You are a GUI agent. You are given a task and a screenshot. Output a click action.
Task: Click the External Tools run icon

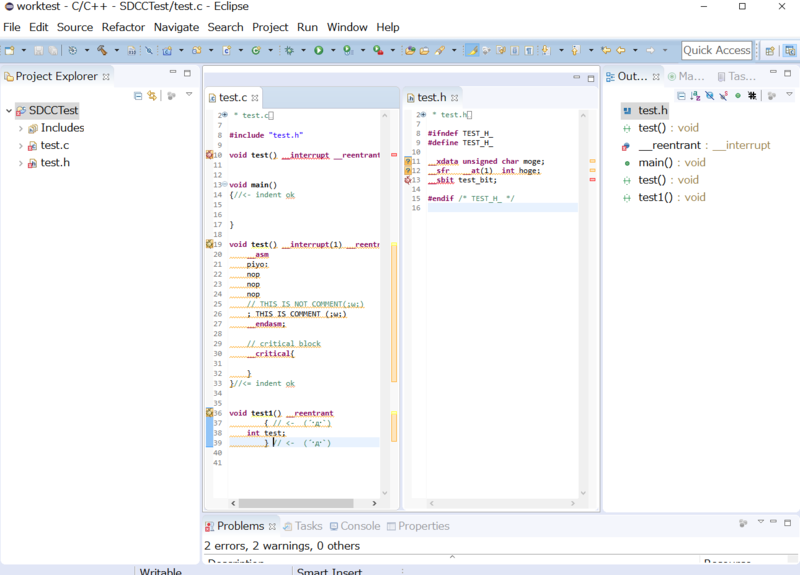(378, 50)
